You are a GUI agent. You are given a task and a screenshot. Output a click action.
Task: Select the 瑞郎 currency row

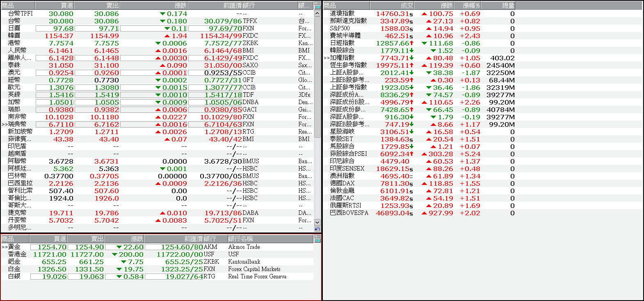point(157,109)
